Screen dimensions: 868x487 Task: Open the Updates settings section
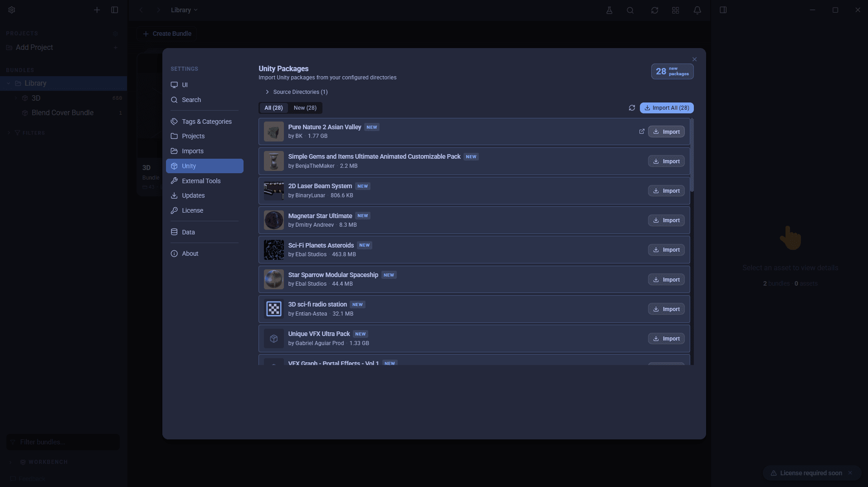coord(205,195)
